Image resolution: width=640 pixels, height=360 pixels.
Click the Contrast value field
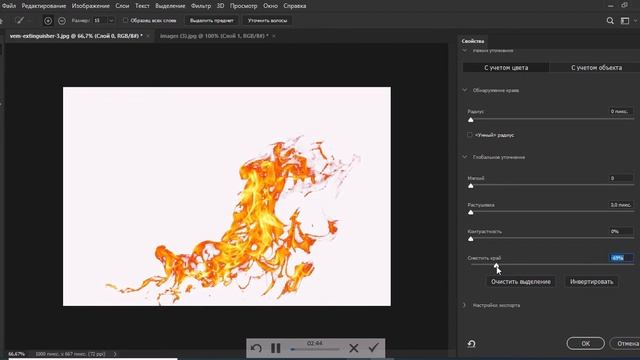[620, 231]
